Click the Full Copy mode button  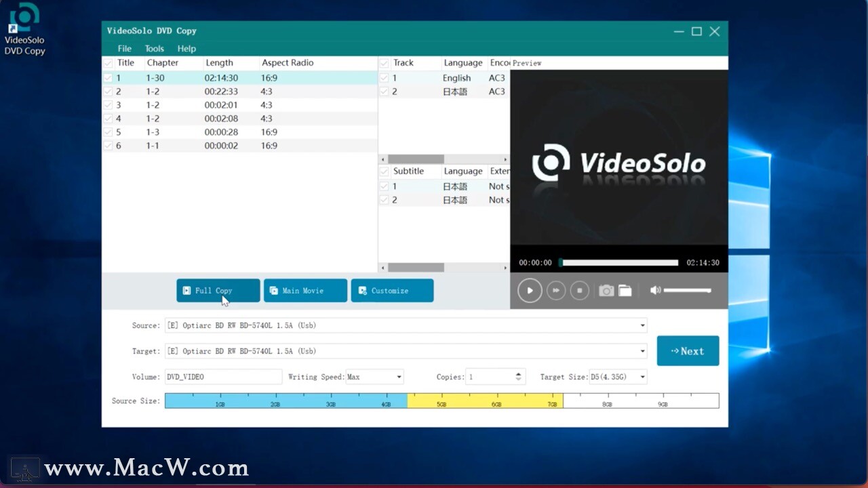[218, 291]
